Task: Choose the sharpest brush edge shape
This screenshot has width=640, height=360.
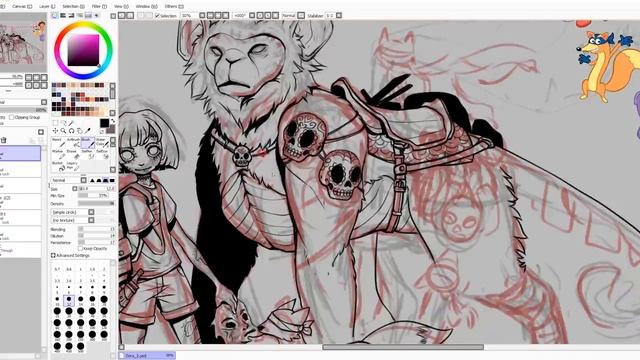Action: pyautogui.click(x=92, y=180)
